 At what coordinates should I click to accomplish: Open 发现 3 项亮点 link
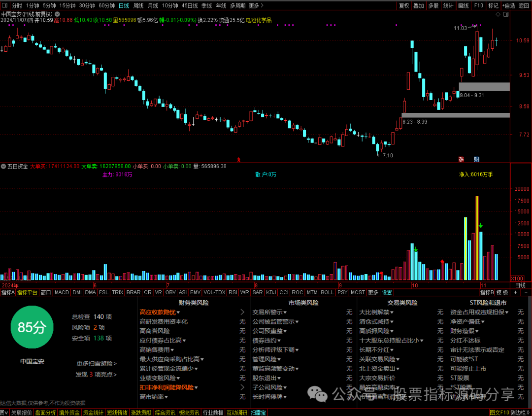96,375
